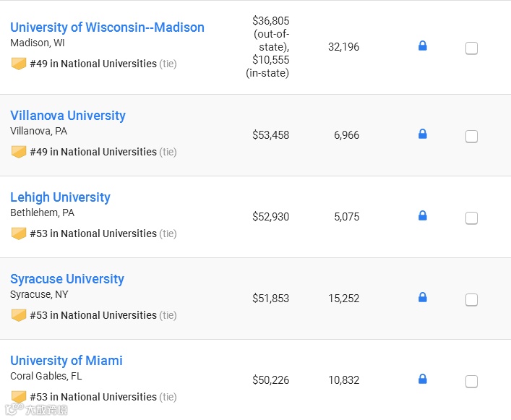Go to the Lehigh University page
The width and height of the screenshot is (511, 420).
point(60,197)
